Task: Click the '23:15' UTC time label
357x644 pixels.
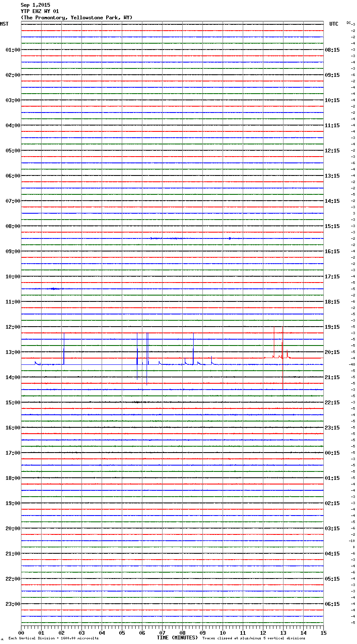Action: tap(332, 428)
